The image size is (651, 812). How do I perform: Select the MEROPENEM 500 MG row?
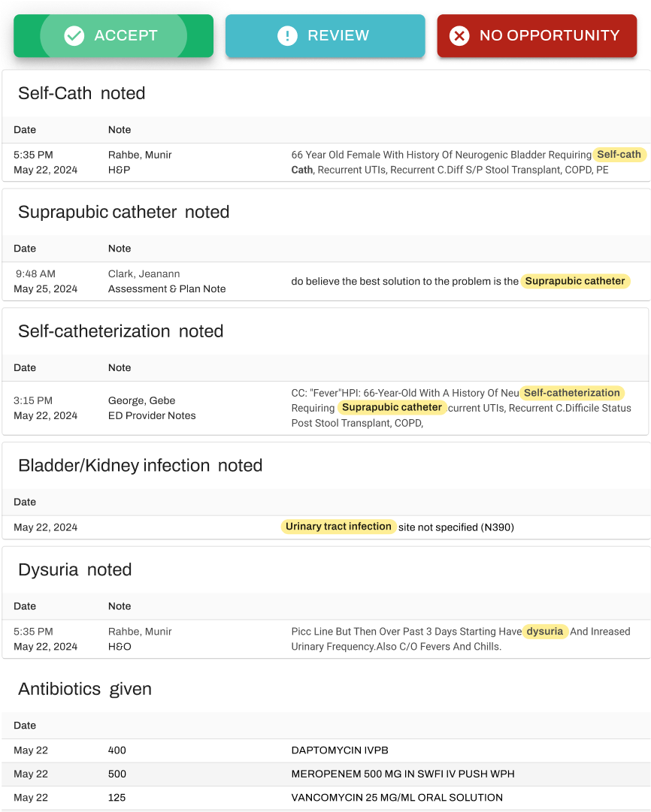(x=325, y=774)
